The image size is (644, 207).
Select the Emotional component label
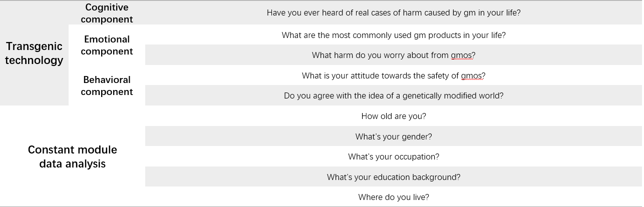pyautogui.click(x=107, y=45)
